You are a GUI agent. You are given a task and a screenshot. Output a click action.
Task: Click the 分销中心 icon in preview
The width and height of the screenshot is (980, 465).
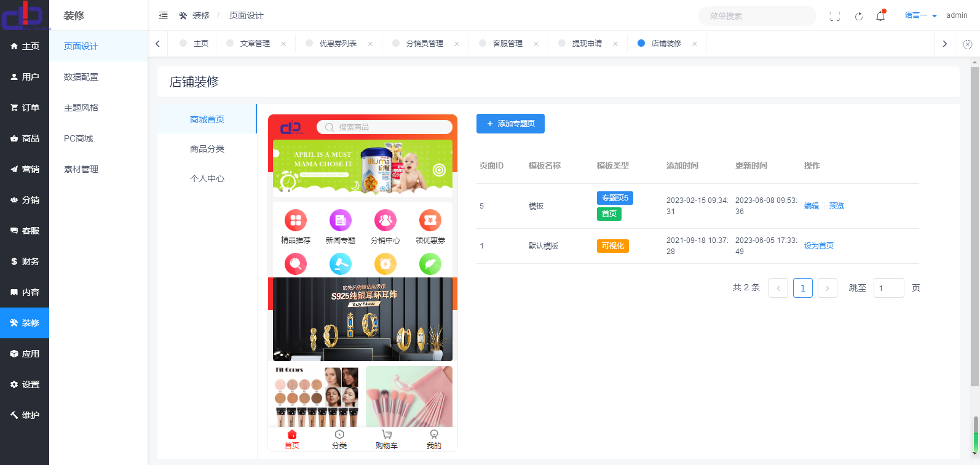coord(385,220)
